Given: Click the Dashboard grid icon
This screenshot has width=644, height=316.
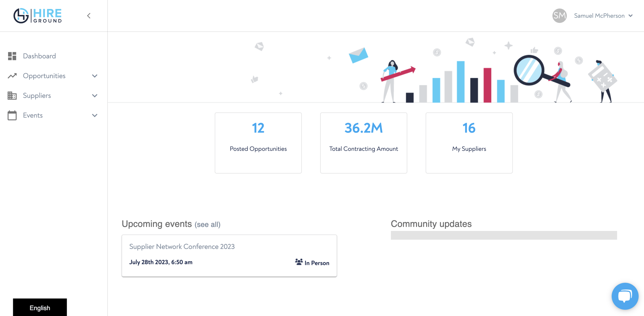Looking at the screenshot, I should coord(12,56).
